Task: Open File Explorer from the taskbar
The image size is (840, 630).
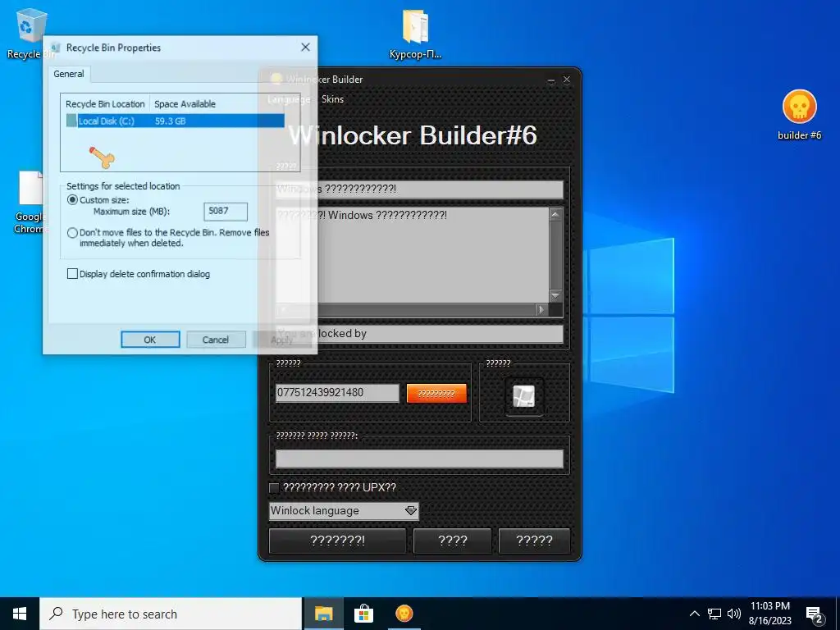Action: (x=323, y=614)
